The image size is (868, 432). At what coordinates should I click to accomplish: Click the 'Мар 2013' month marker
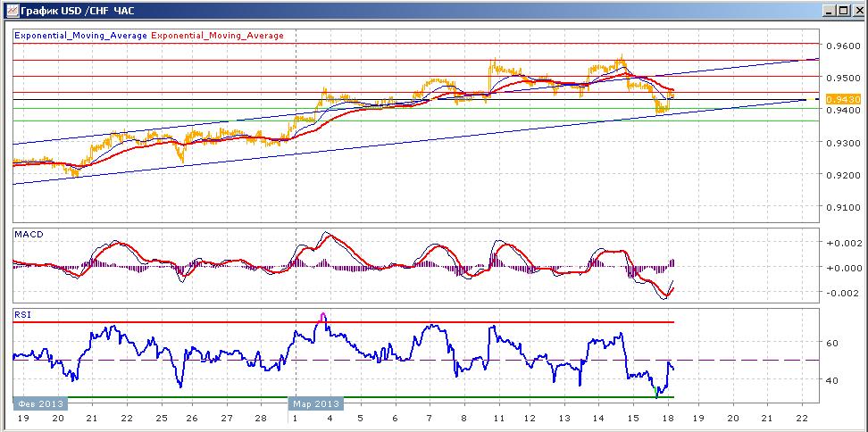(x=316, y=403)
